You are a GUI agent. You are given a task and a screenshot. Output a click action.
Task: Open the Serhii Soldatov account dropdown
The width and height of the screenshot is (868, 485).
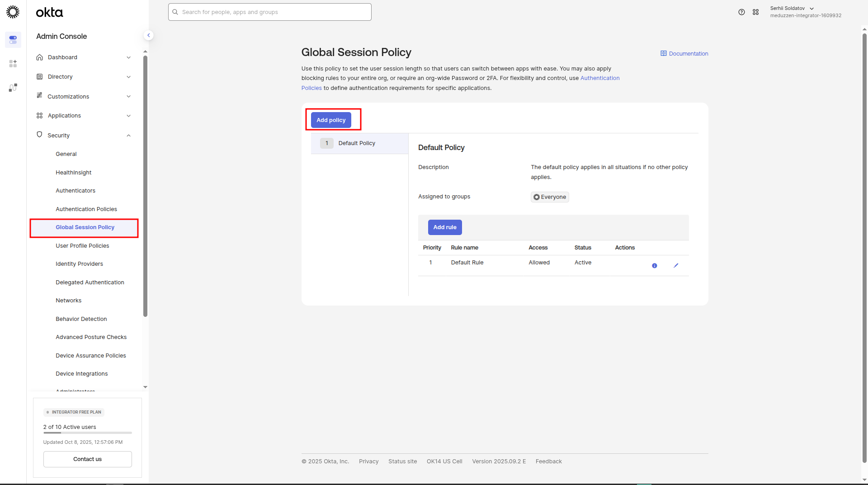coord(806,12)
